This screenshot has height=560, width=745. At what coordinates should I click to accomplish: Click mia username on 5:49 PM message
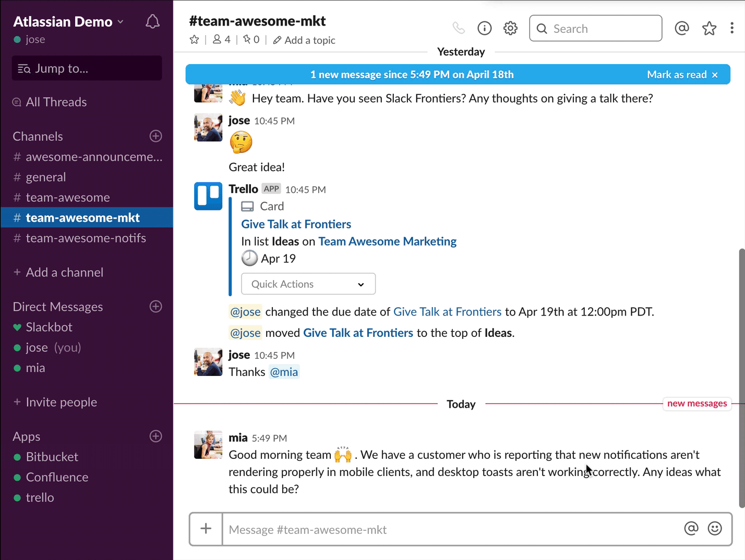(238, 437)
